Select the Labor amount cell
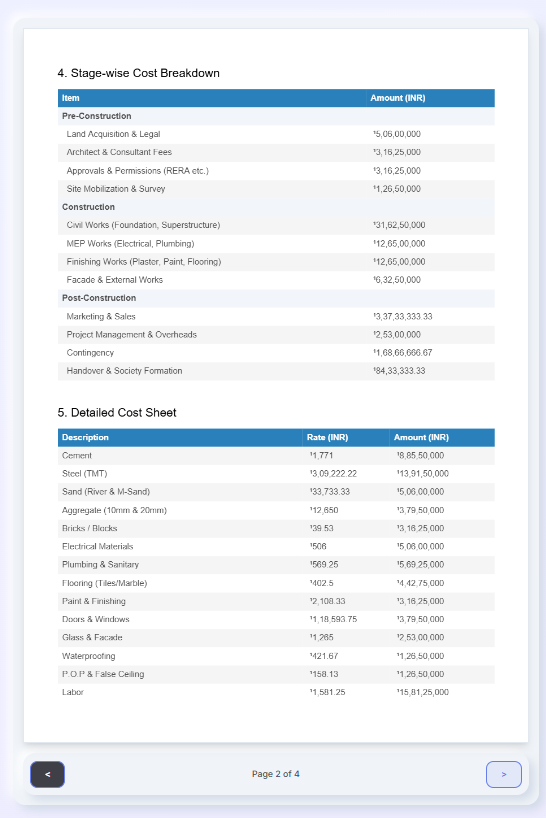546x818 pixels. click(442, 692)
